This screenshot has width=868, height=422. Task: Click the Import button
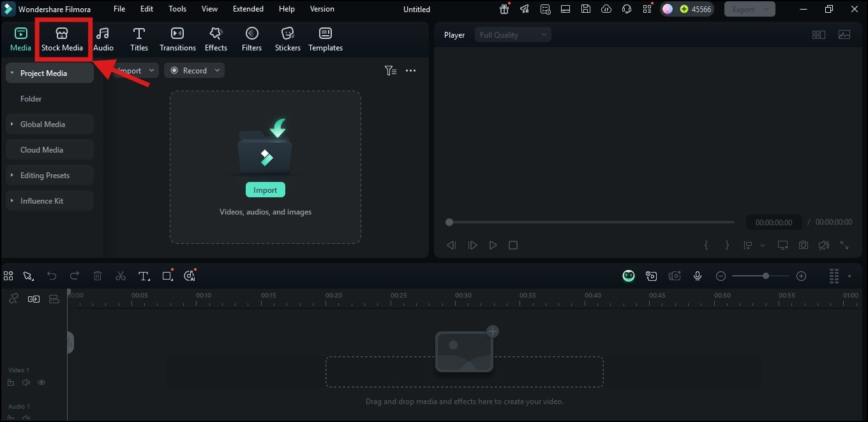265,190
